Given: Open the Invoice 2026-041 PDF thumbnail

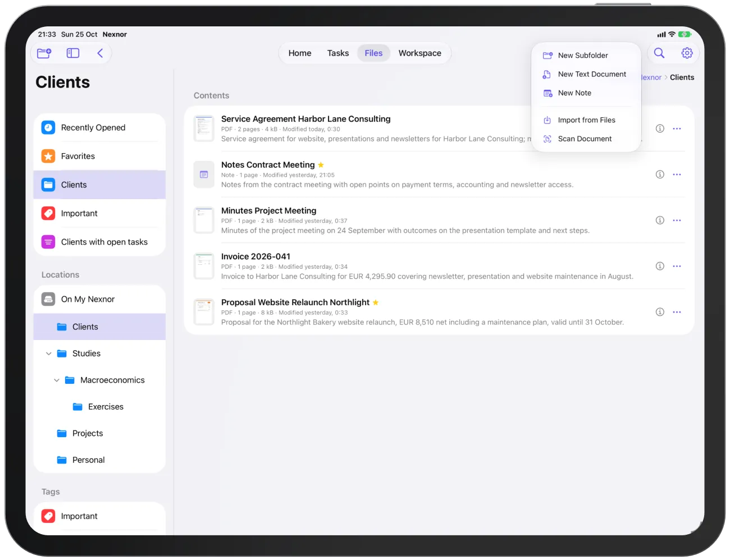Looking at the screenshot, I should coord(204,266).
